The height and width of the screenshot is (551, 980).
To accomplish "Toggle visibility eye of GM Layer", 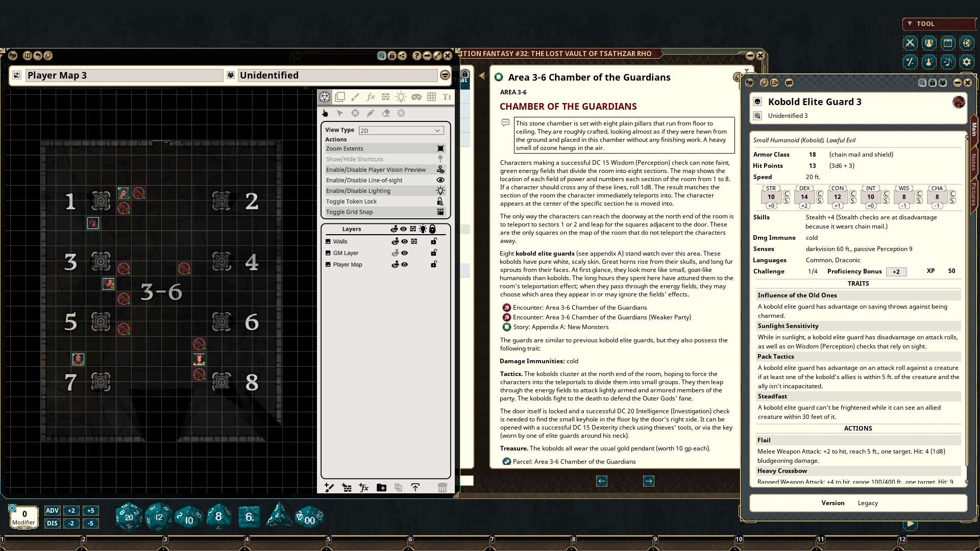I will (x=404, y=253).
